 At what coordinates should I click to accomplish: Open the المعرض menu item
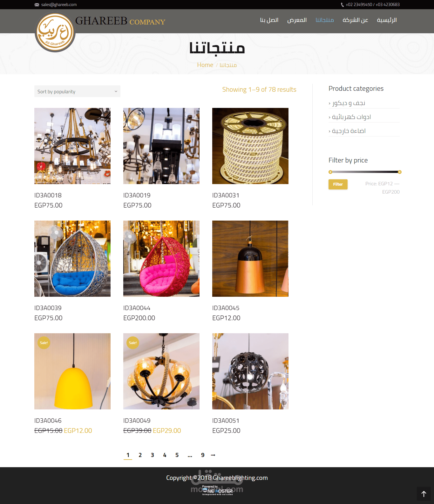point(297,20)
